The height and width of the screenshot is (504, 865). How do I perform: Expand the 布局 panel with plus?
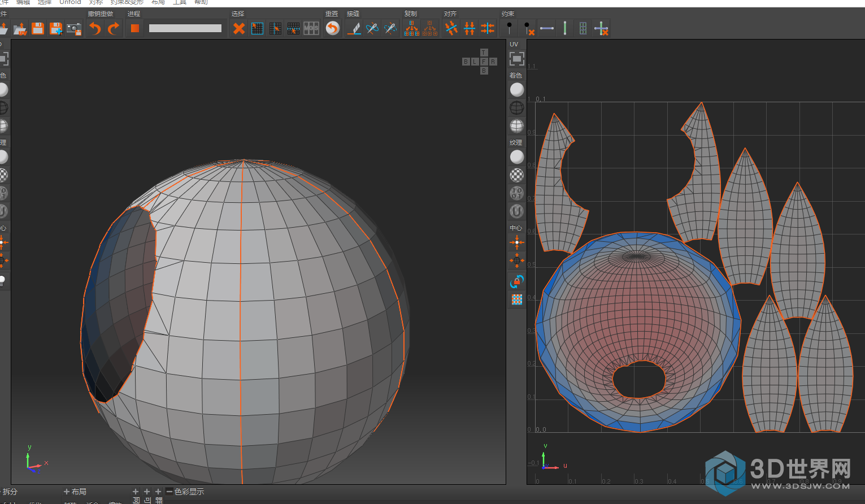coord(67,492)
